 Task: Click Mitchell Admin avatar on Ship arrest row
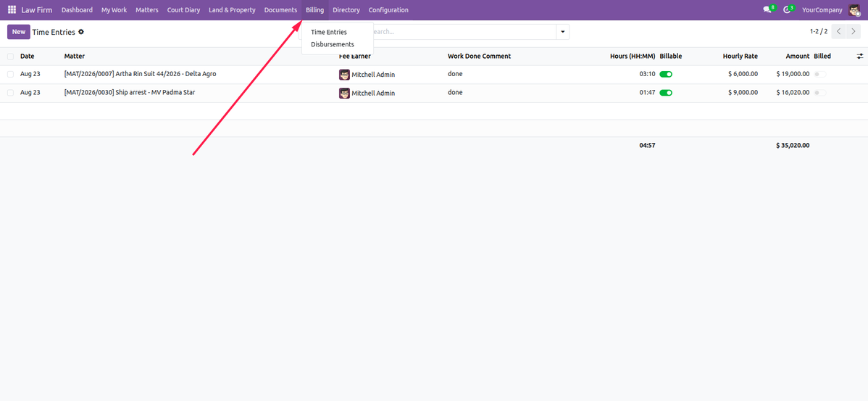point(344,93)
